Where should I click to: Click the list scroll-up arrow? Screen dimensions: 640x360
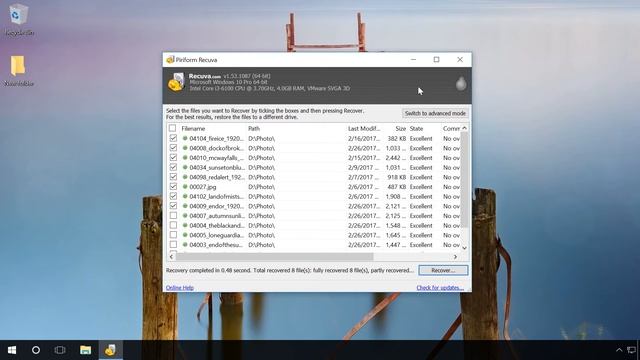[464, 128]
